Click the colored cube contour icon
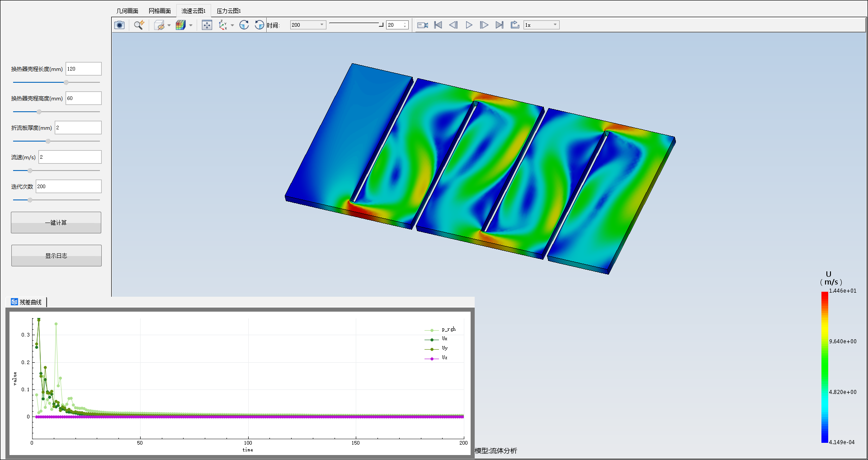 coord(180,25)
